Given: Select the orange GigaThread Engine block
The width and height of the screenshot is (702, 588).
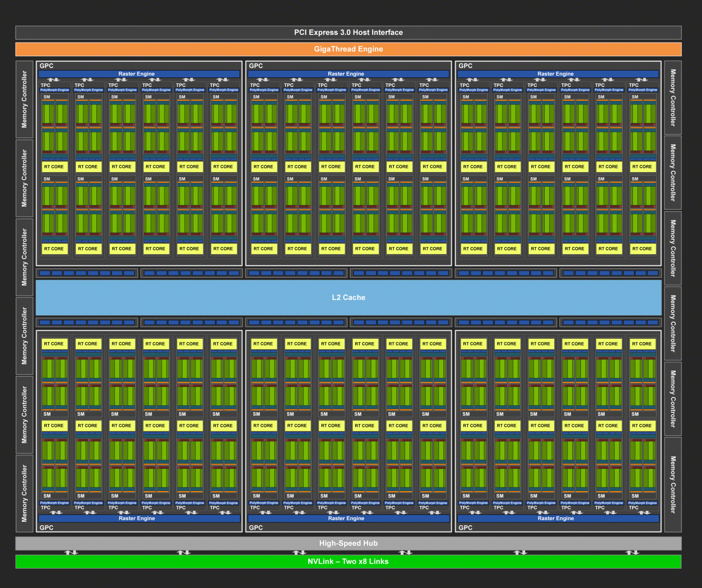Looking at the screenshot, I should pyautogui.click(x=348, y=49).
